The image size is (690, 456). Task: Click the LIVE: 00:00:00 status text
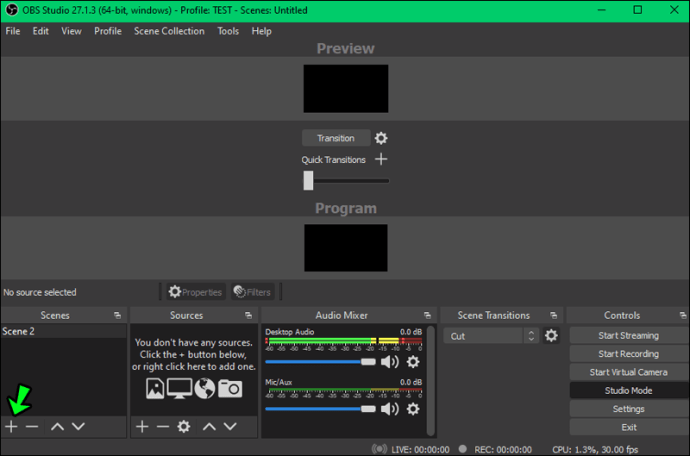point(420,449)
